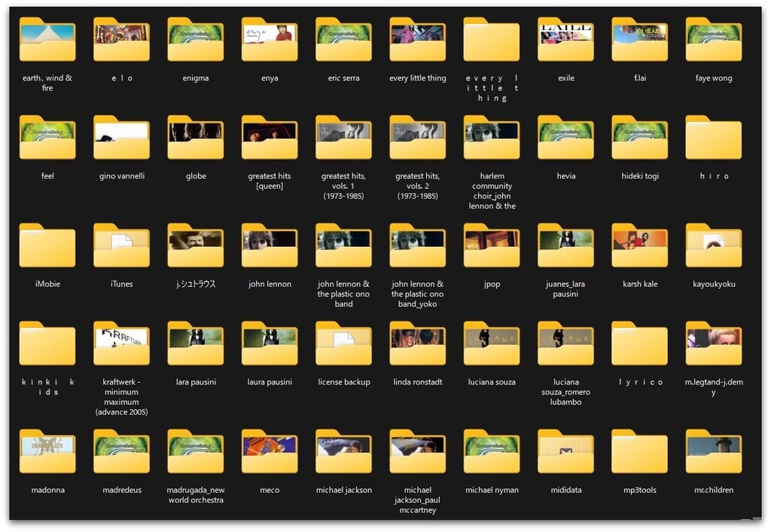Select the gino vannelli folder icon
This screenshot has width=771, height=532.
click(x=121, y=138)
